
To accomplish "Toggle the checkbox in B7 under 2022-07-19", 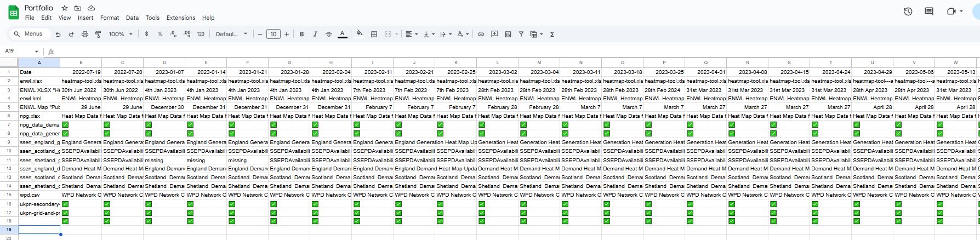I will pos(65,125).
